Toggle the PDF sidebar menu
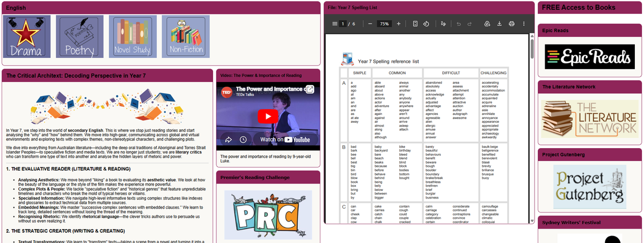This screenshot has width=644, height=243. click(335, 24)
